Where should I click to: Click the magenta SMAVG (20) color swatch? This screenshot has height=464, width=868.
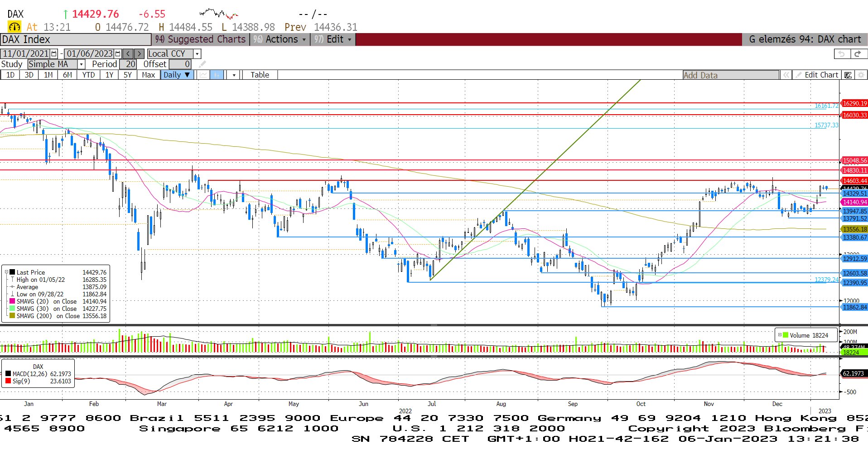(x=12, y=301)
